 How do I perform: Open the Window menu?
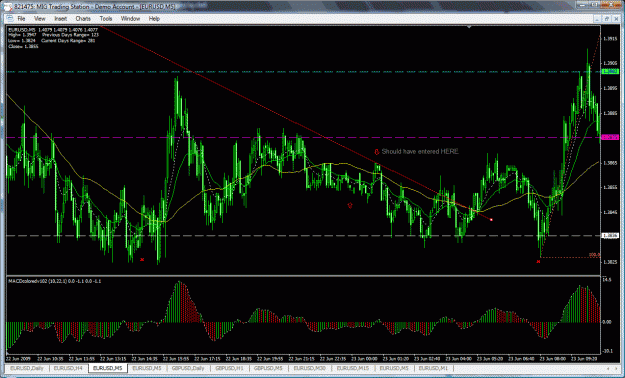[x=130, y=19]
